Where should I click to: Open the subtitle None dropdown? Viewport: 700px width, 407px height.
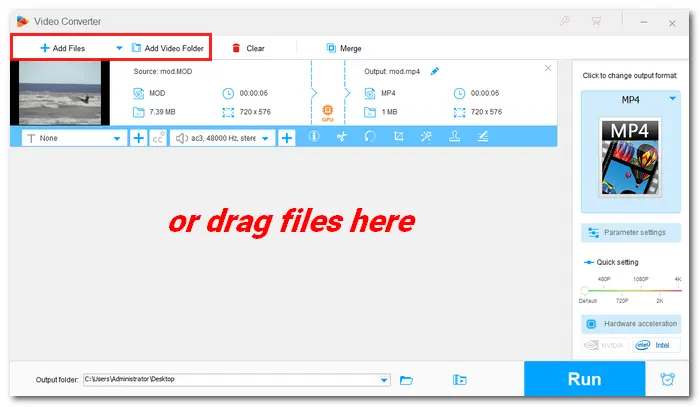(74, 138)
